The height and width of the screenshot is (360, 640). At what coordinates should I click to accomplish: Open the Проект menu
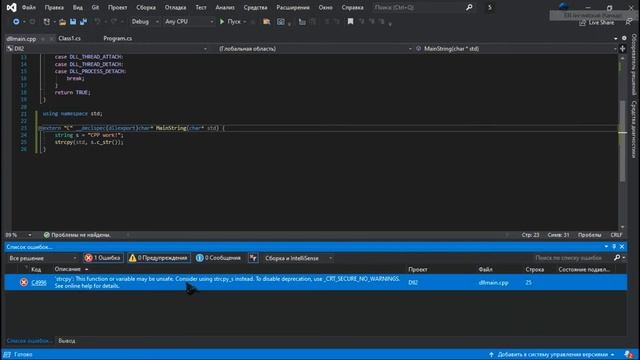(x=118, y=7)
